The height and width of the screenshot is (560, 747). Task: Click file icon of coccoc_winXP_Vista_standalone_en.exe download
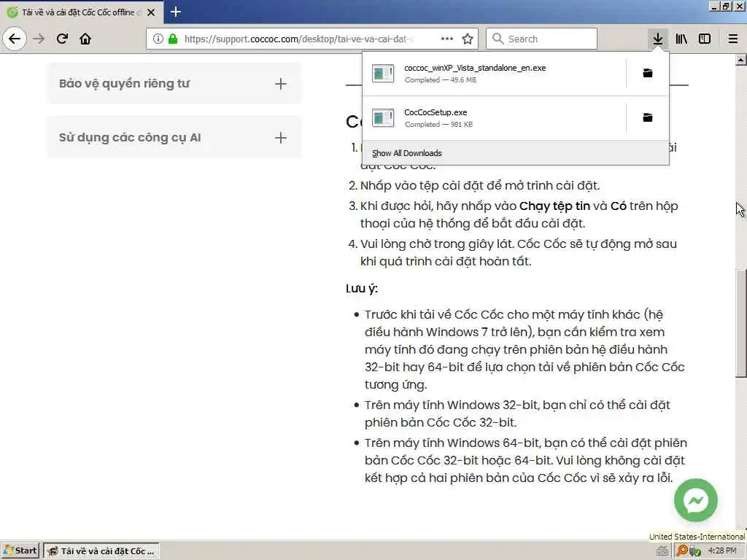point(383,74)
